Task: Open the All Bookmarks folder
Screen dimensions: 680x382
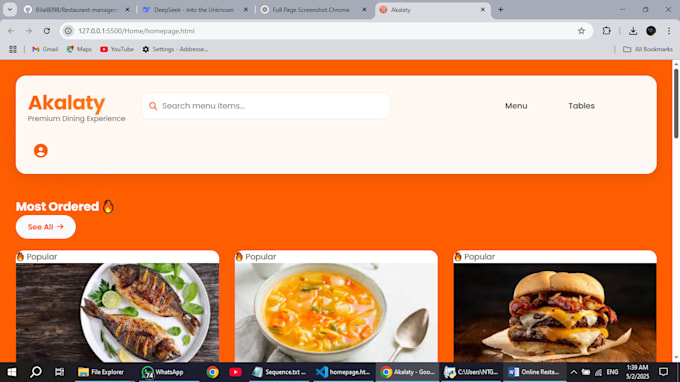Action: point(648,49)
